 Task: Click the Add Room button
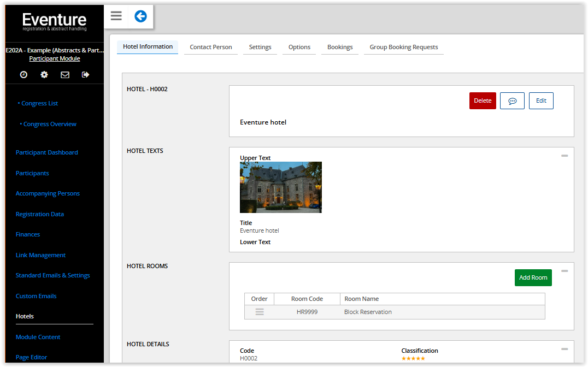(x=533, y=278)
